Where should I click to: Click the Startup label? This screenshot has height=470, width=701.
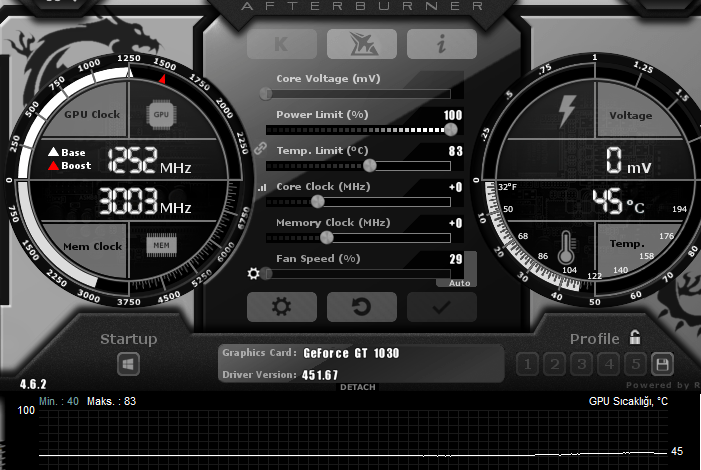click(128, 339)
